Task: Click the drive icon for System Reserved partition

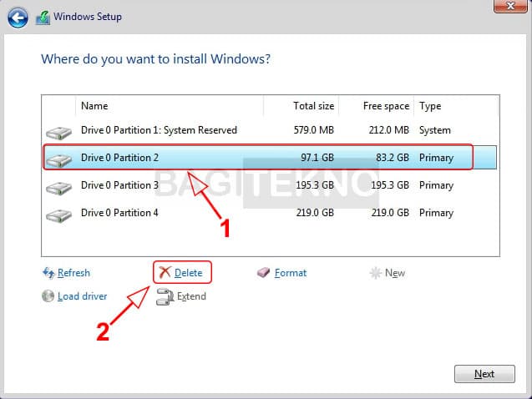Action: tap(60, 132)
